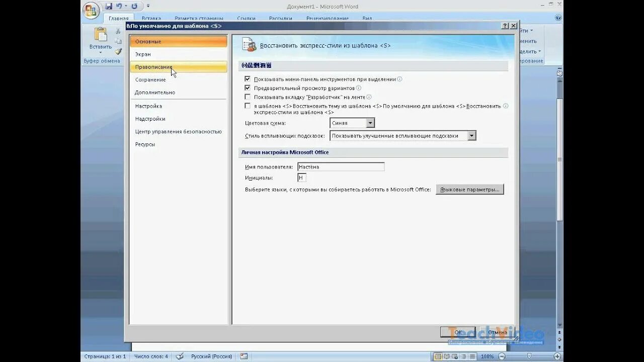644x362 pixels.
Task: Select the Дополнительно category
Action: coord(179,93)
